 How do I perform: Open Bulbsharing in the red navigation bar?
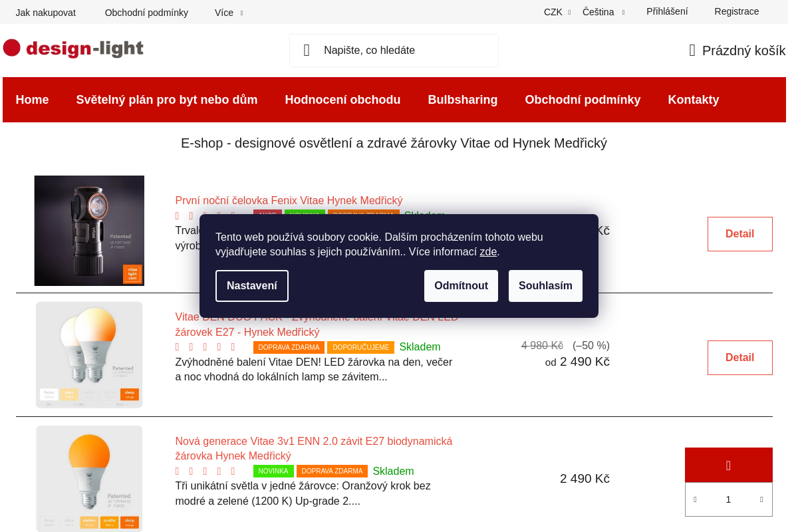click(x=462, y=100)
